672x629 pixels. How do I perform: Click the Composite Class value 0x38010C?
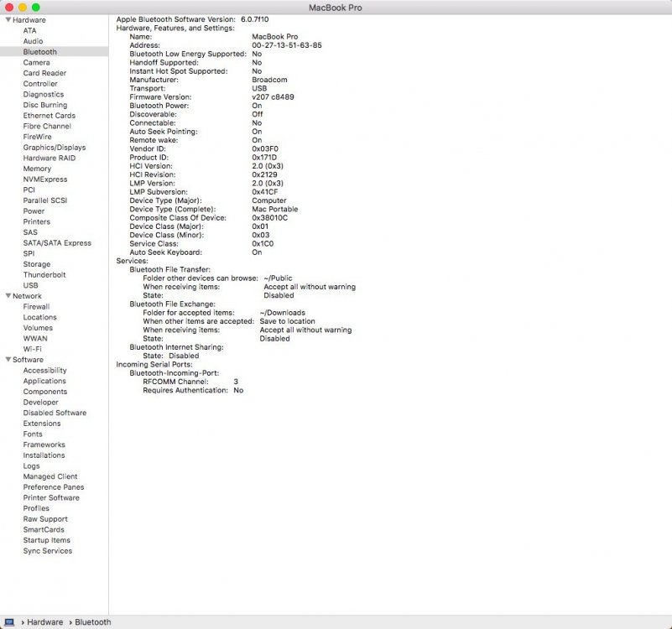click(x=269, y=218)
